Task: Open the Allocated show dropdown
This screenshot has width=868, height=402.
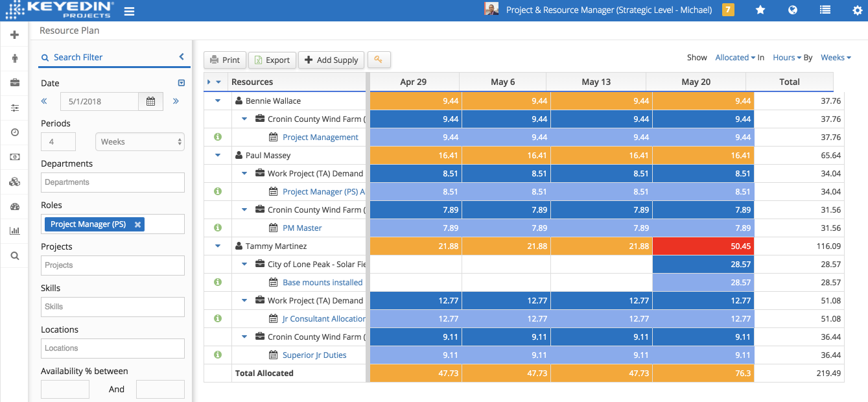Action: (x=735, y=58)
